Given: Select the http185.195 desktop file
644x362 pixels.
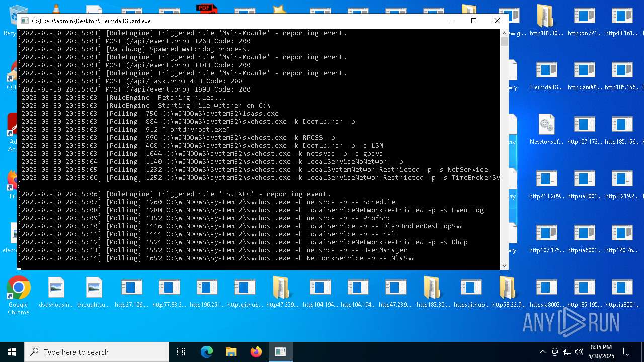Looking at the screenshot, I should coord(584,292).
